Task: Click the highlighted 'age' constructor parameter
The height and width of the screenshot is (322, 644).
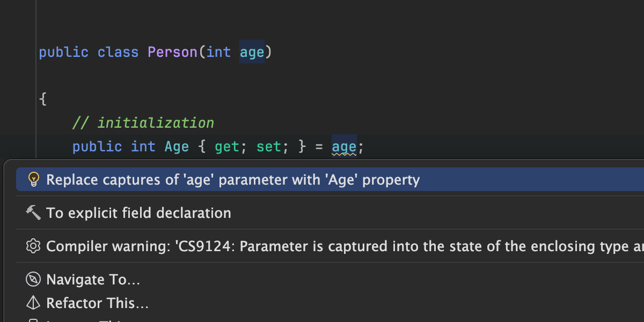Action: click(x=252, y=52)
